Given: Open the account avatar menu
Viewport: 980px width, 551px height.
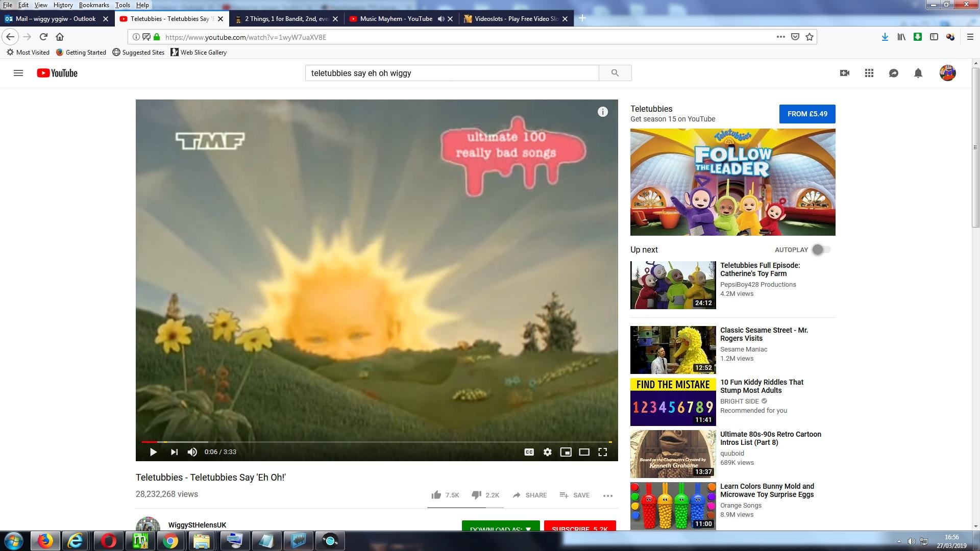Looking at the screenshot, I should click(x=948, y=73).
